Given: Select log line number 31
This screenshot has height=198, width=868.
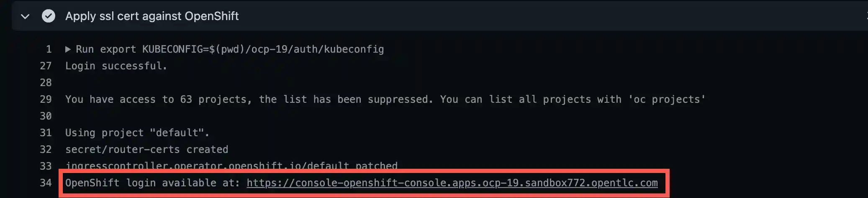Looking at the screenshot, I should point(46,133).
